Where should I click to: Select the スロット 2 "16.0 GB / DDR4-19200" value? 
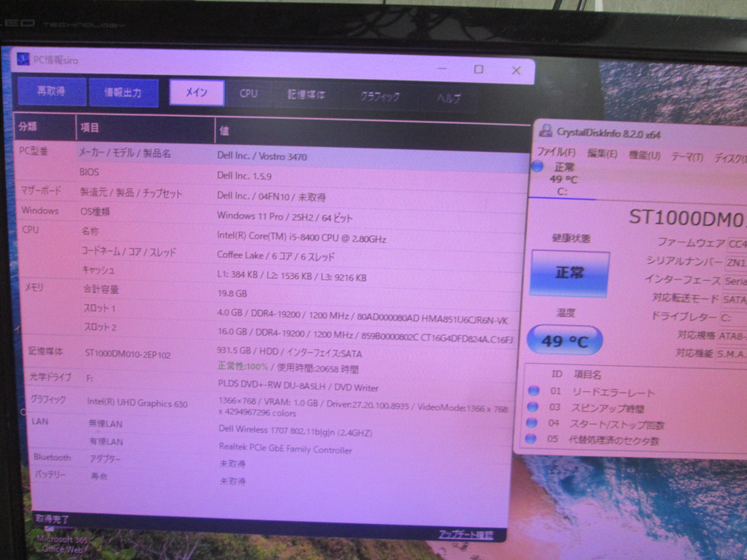click(365, 336)
